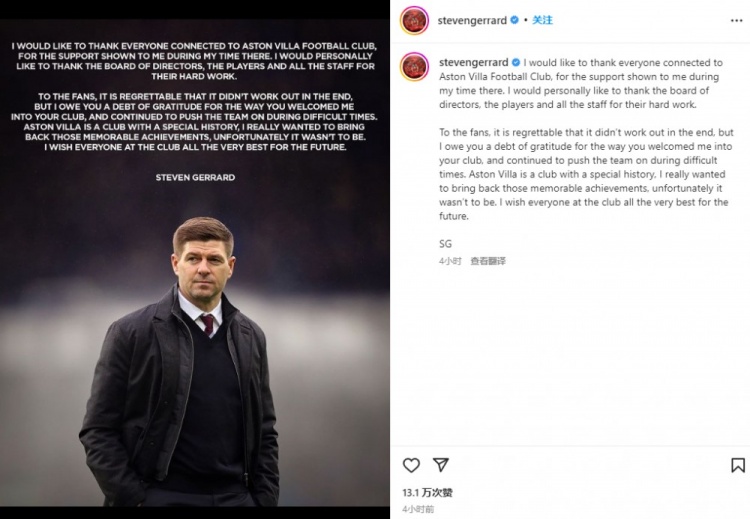Viewport: 750px width, 519px height.
Task: View the 13.1 万次赞 likes list
Action: coord(427,493)
